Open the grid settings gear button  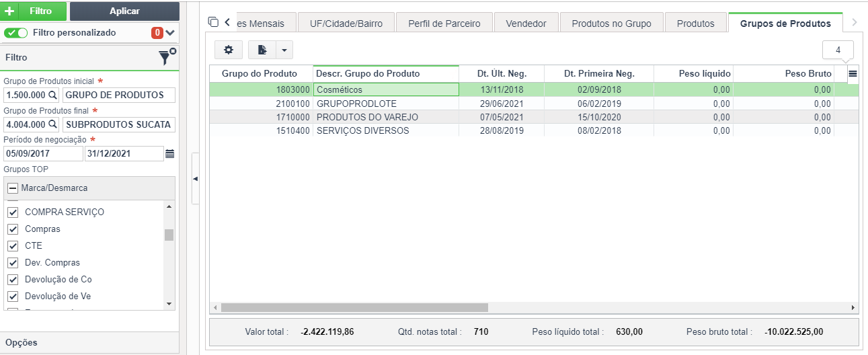tap(229, 49)
